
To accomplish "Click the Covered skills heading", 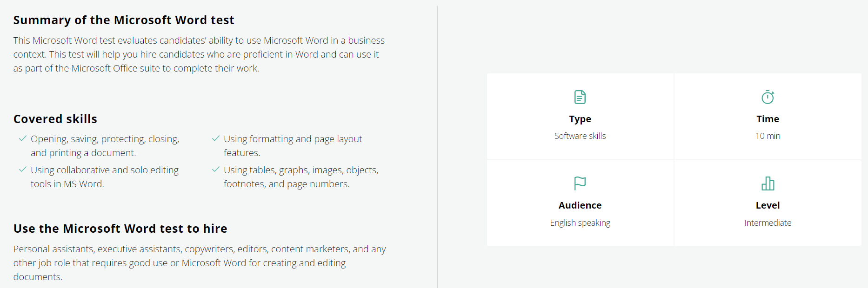I will point(55,119).
